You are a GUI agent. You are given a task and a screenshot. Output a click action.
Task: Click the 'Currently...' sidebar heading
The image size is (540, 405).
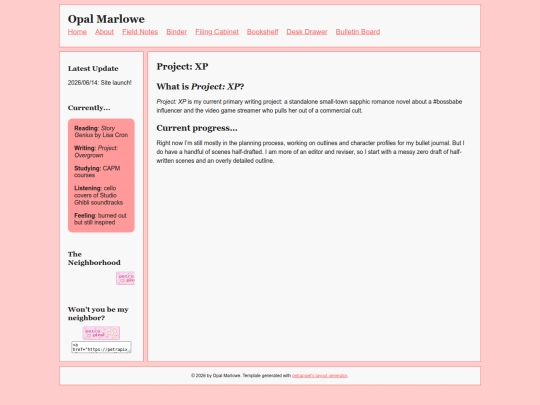coord(89,108)
